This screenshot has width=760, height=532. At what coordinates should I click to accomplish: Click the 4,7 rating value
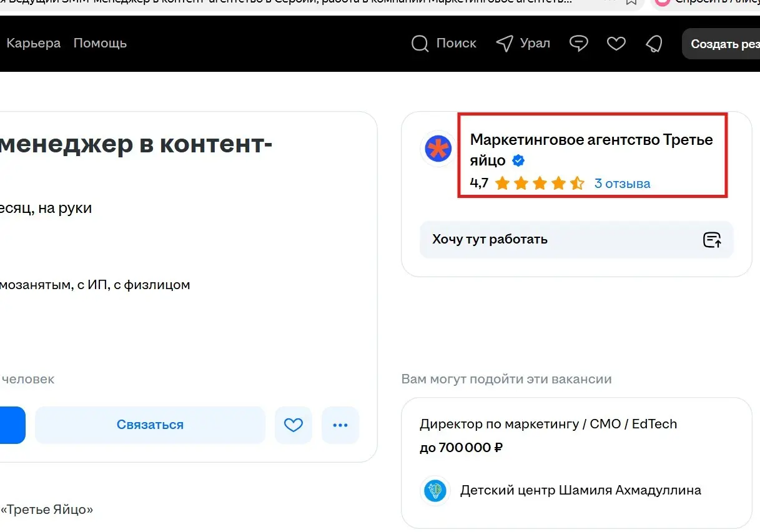tap(479, 184)
